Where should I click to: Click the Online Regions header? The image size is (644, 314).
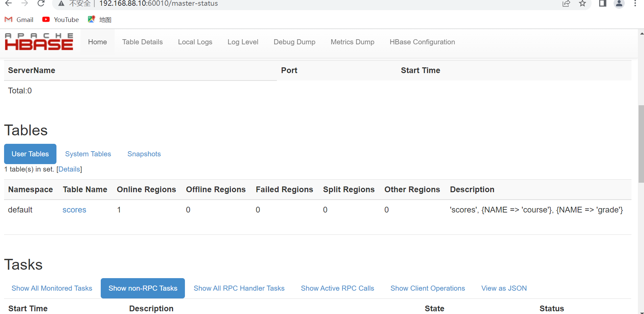[146, 189]
